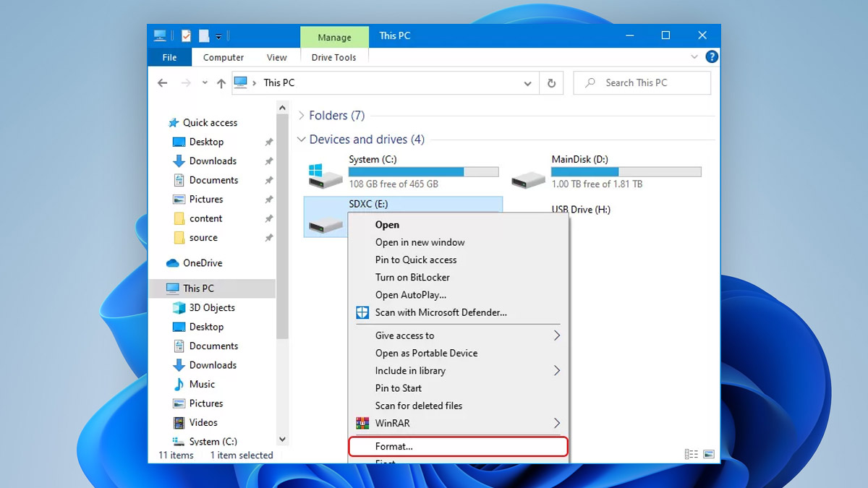Choose Format... in context menu
The image size is (868, 488).
coord(459,447)
